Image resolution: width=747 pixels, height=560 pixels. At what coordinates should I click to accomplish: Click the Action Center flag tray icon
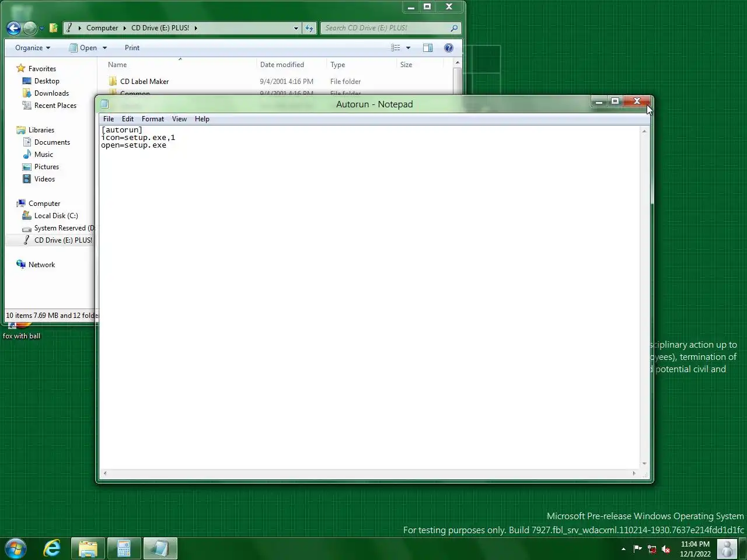click(637, 549)
